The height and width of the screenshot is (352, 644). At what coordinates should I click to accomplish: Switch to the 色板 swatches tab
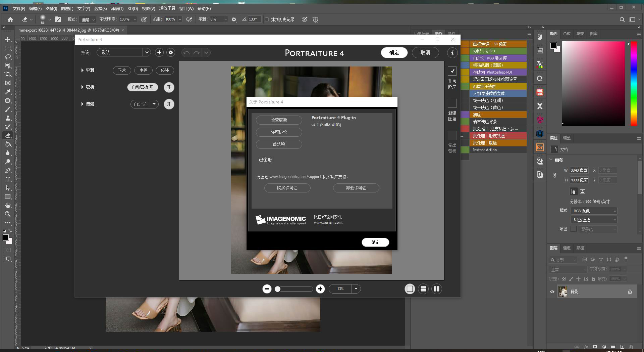click(x=567, y=34)
